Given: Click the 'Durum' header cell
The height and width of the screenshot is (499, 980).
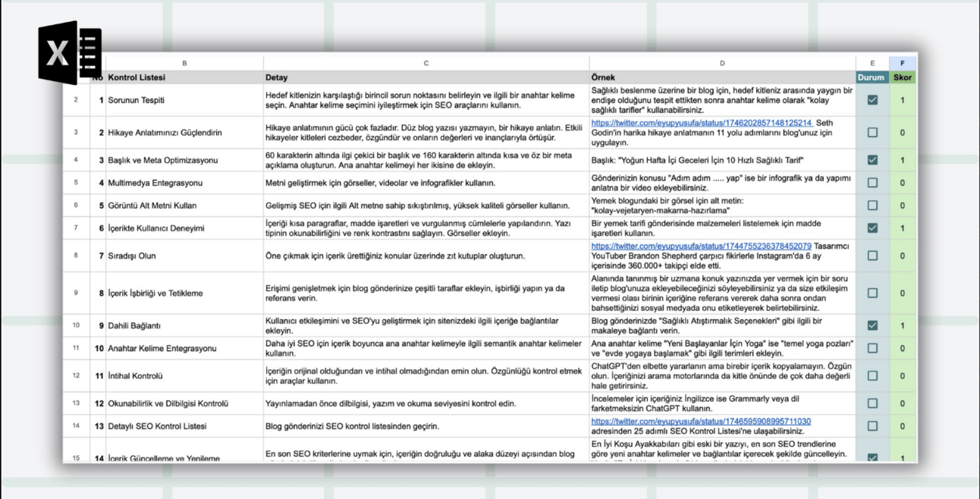Looking at the screenshot, I should (872, 77).
